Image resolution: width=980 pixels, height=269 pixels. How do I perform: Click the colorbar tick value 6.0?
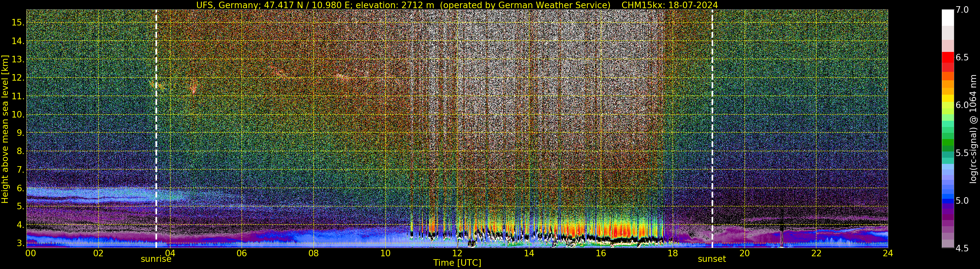point(962,105)
